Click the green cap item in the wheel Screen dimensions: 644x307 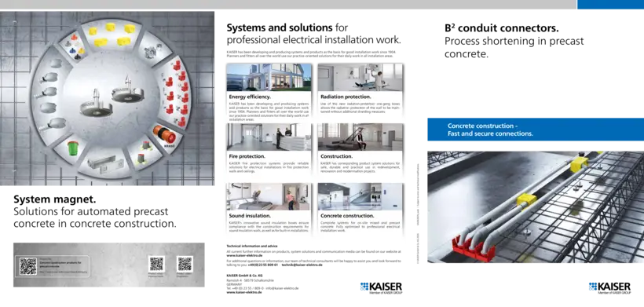point(72,148)
